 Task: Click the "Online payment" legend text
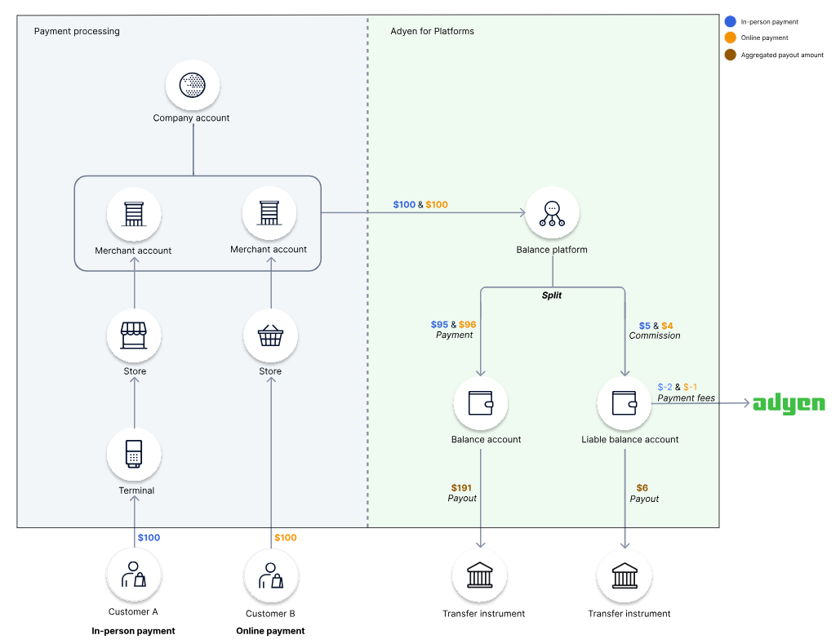click(764, 38)
